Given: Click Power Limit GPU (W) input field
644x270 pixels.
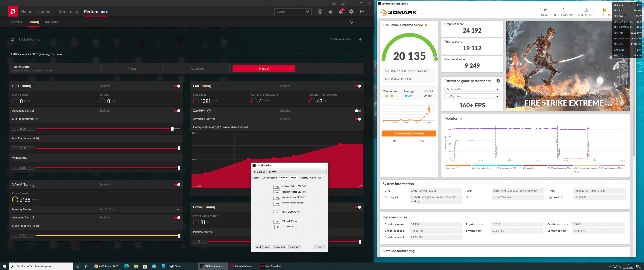Looking at the screenshot, I should [277, 212].
